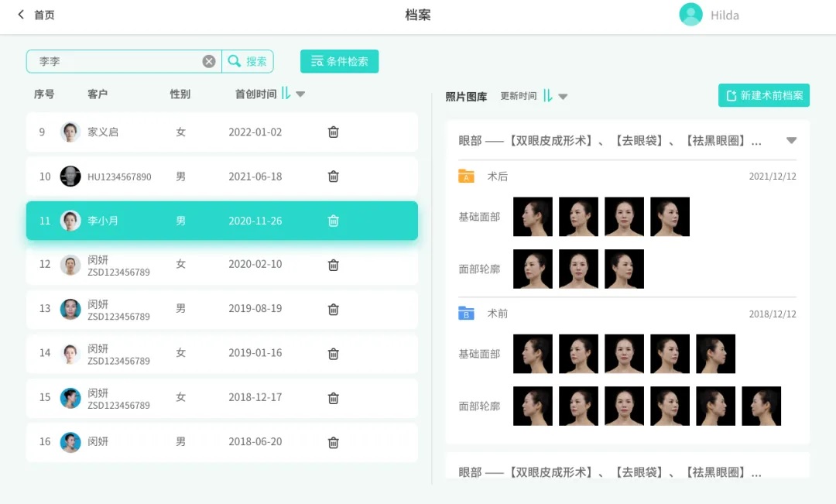Create new record with 新建术前档案
The height and width of the screenshot is (504, 836).
click(763, 95)
